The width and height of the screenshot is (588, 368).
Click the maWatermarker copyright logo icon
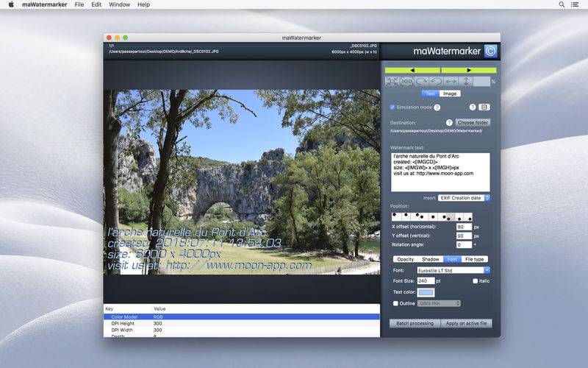pyautogui.click(x=490, y=51)
